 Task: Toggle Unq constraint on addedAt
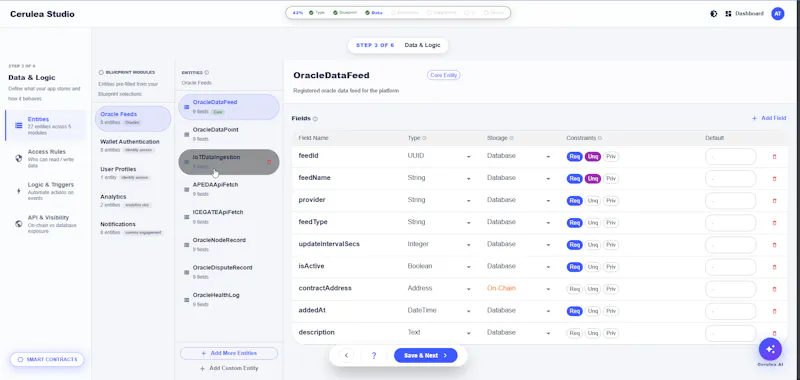point(592,311)
